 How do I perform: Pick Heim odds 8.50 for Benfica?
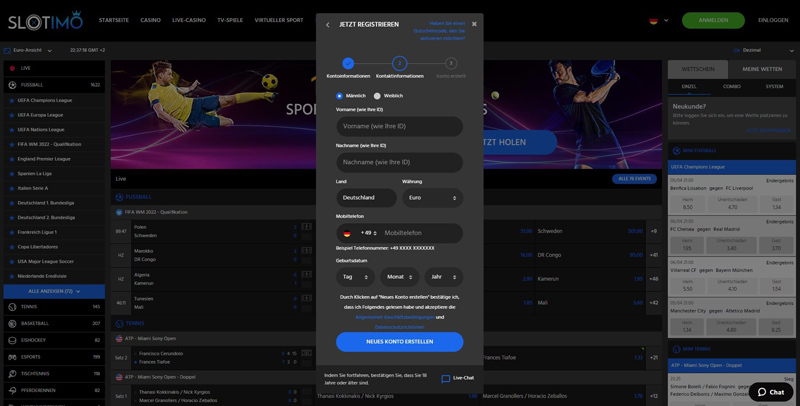click(x=687, y=205)
